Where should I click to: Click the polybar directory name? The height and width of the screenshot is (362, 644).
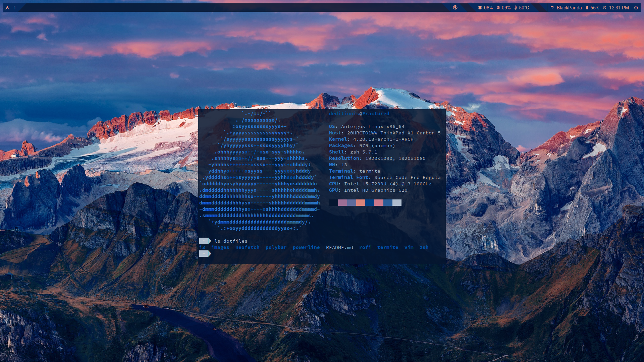click(276, 247)
